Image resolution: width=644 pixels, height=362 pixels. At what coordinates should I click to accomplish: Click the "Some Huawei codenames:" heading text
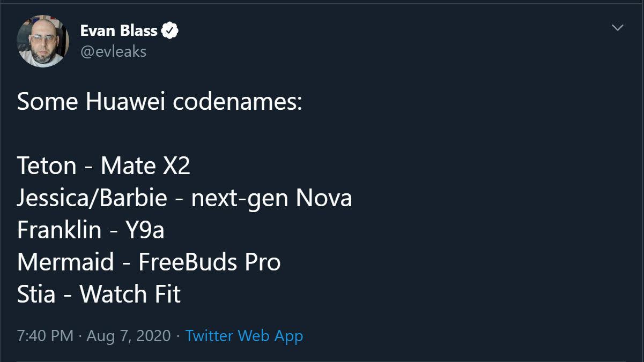(160, 102)
